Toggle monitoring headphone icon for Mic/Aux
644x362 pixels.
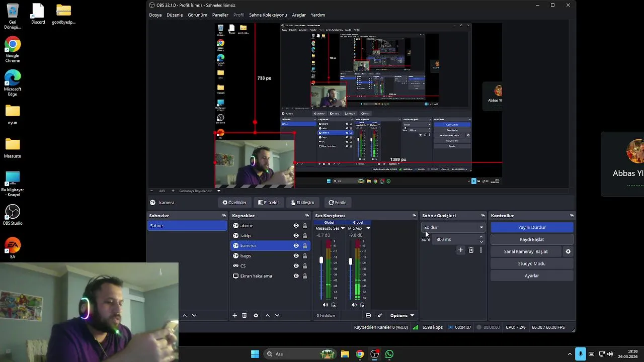[362, 305]
